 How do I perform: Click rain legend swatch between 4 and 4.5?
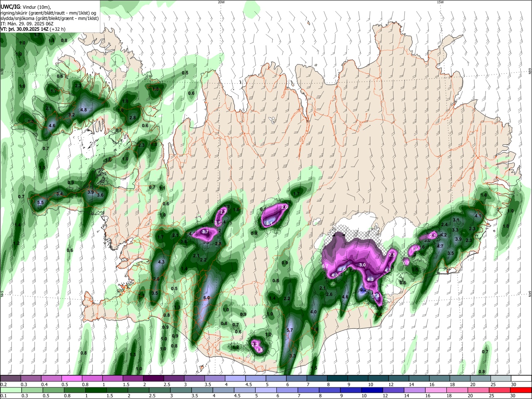[x=224, y=390]
